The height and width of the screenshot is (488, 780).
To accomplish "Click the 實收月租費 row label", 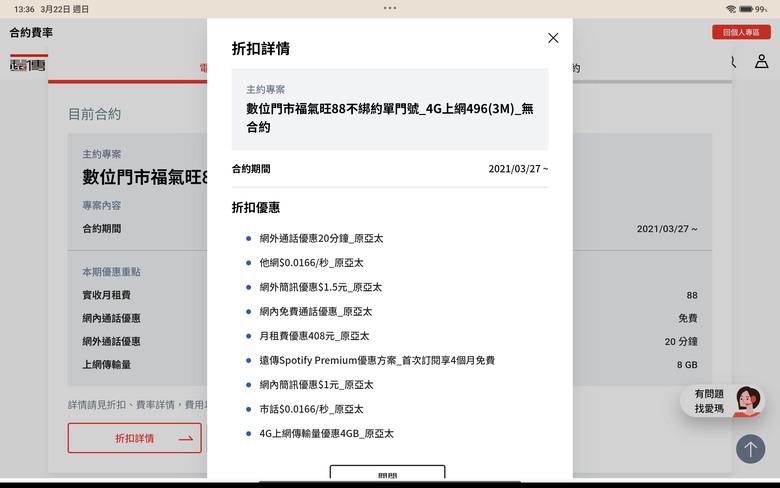I will (x=106, y=295).
